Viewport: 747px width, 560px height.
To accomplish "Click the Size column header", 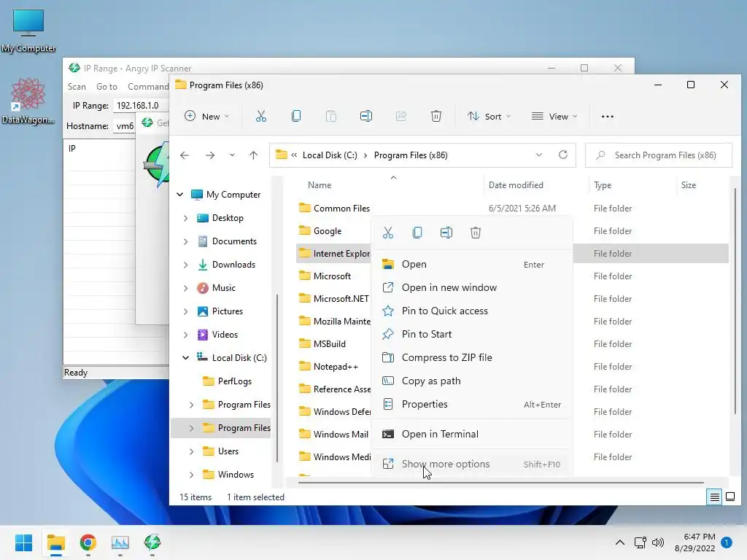I will (x=689, y=185).
